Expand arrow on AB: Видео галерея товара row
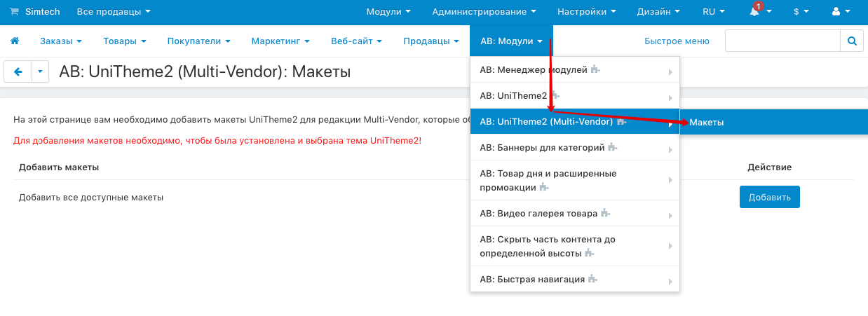This screenshot has height=316, width=868. [670, 214]
